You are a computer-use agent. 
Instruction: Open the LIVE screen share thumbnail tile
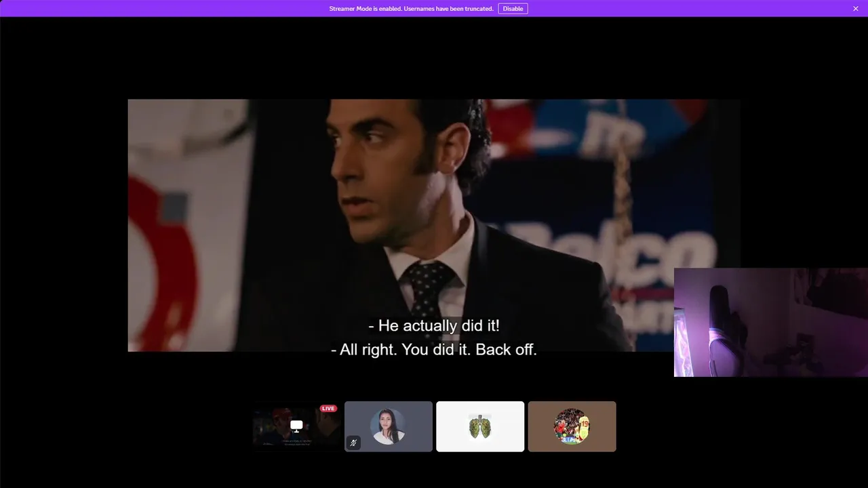[296, 426]
